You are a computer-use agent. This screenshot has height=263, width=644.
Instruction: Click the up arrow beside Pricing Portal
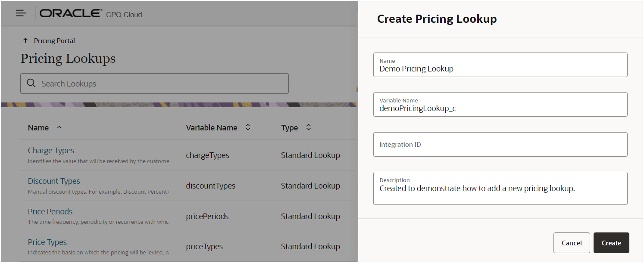click(25, 41)
